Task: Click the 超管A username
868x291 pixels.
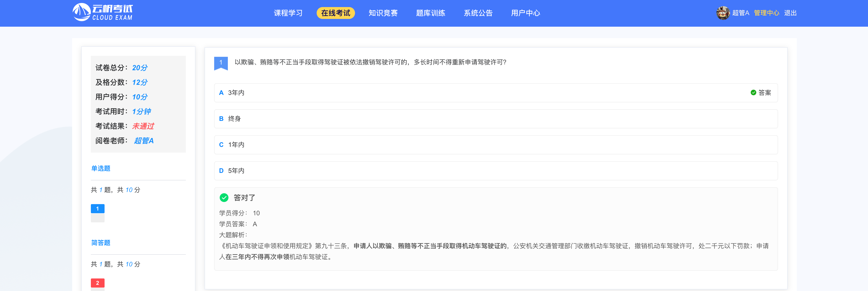Action: click(x=741, y=13)
